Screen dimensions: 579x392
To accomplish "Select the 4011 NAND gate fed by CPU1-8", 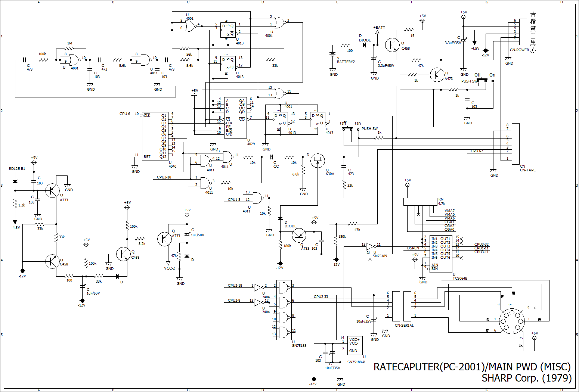I will [258, 198].
